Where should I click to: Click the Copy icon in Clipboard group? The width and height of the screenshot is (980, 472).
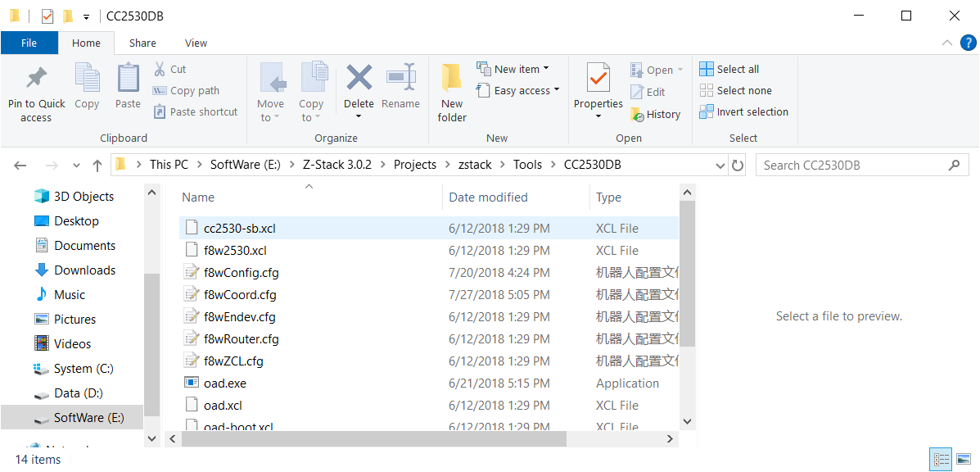(x=87, y=78)
